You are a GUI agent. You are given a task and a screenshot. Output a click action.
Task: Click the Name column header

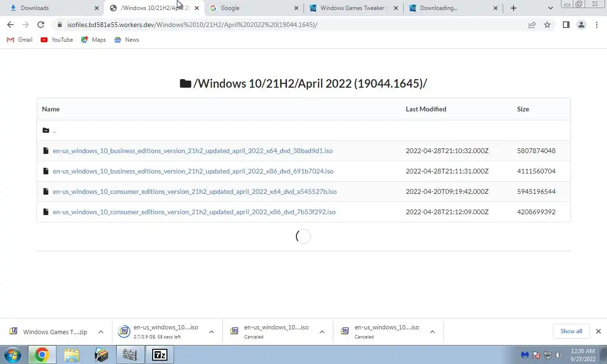coord(51,109)
